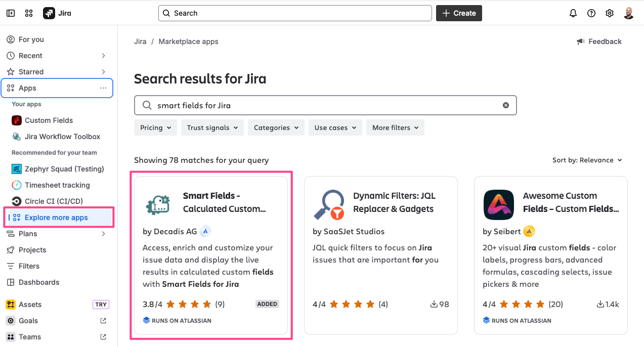This screenshot has height=347, width=644.
Task: Clear the marketplace search query
Action: (505, 105)
